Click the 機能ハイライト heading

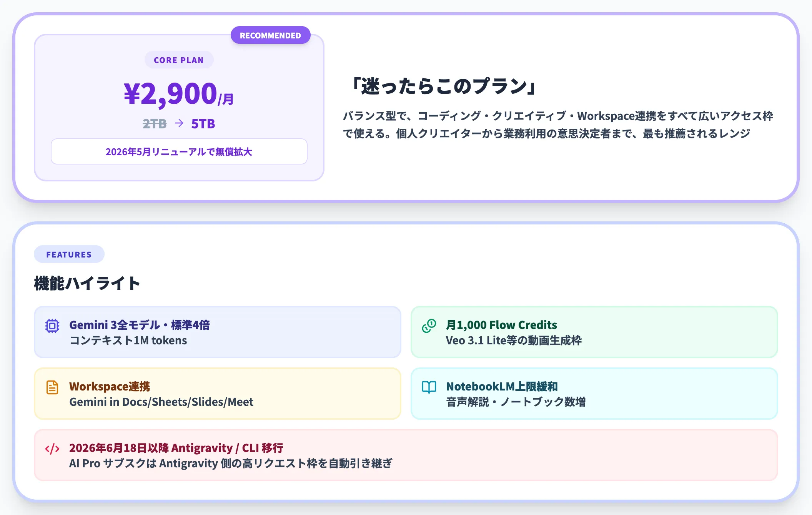tap(87, 283)
